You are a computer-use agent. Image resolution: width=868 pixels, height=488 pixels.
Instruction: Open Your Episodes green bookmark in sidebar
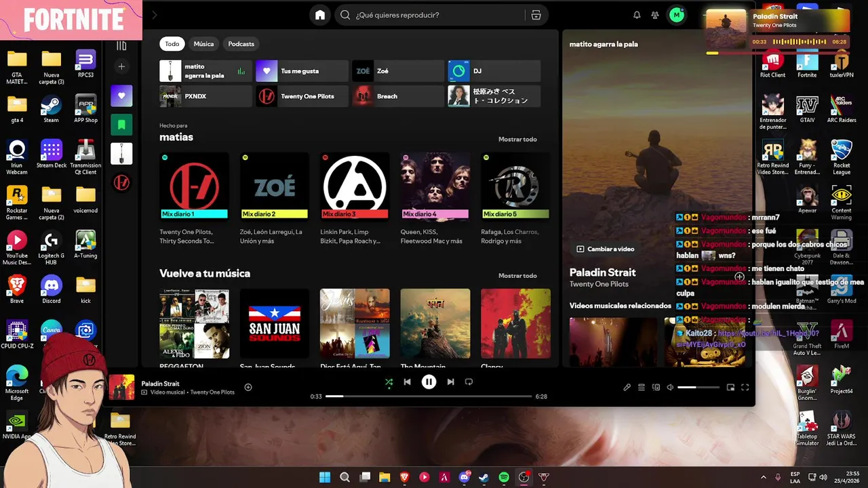(121, 125)
